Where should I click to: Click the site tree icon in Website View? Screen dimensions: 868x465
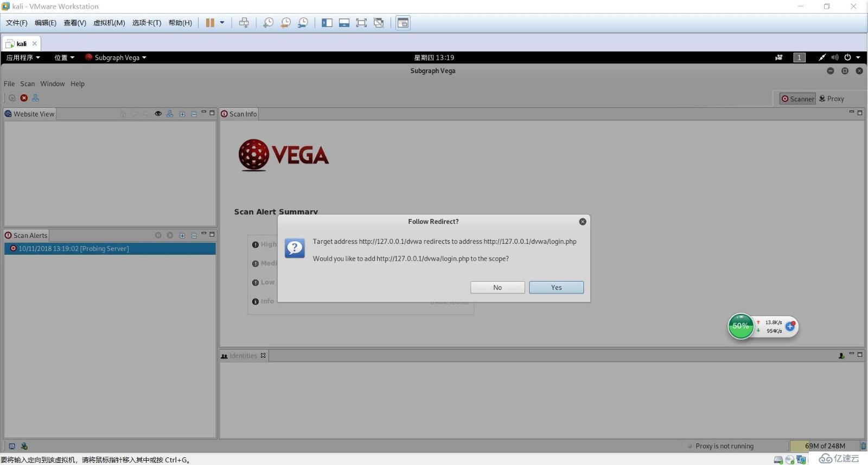click(x=170, y=114)
